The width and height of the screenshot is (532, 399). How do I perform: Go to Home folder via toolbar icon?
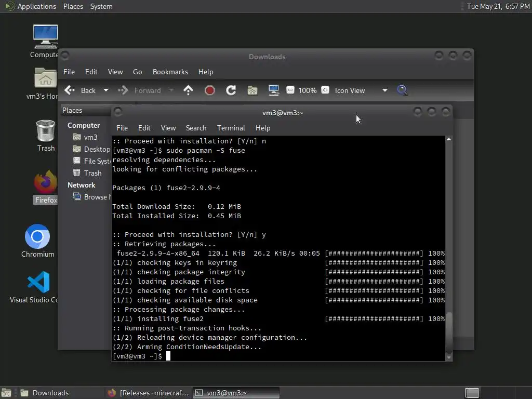tap(252, 90)
